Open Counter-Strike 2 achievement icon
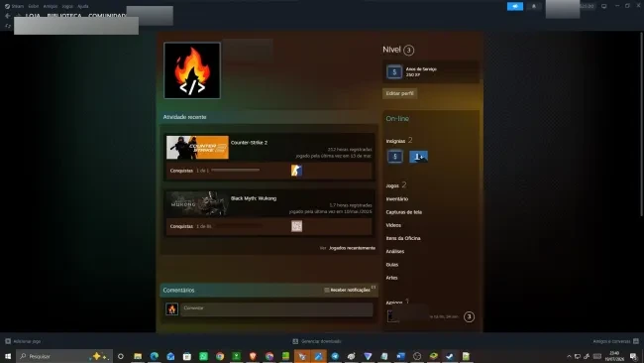 click(296, 171)
